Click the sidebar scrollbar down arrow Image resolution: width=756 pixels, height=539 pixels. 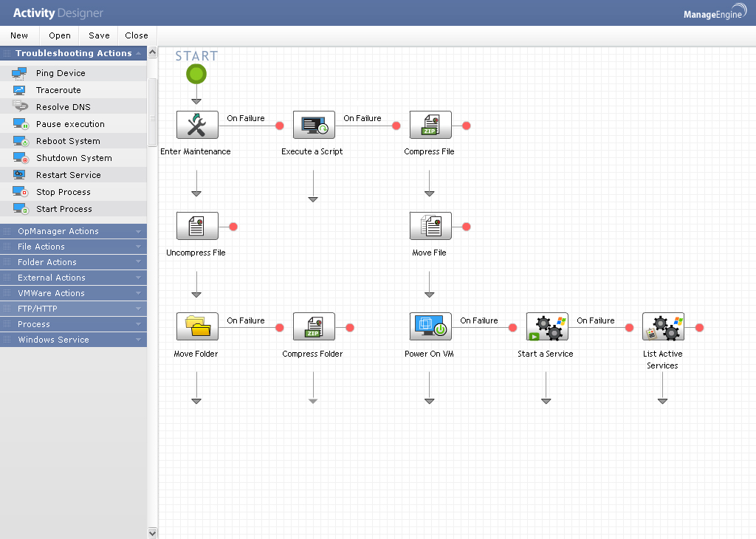click(152, 533)
